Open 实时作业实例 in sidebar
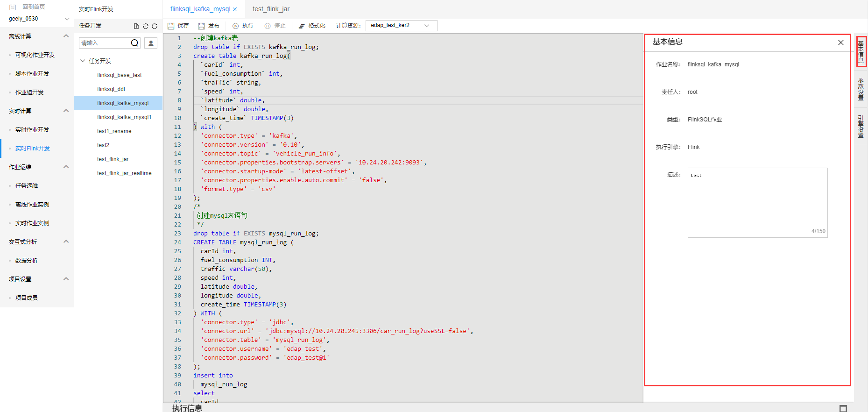868x412 pixels. click(32, 223)
